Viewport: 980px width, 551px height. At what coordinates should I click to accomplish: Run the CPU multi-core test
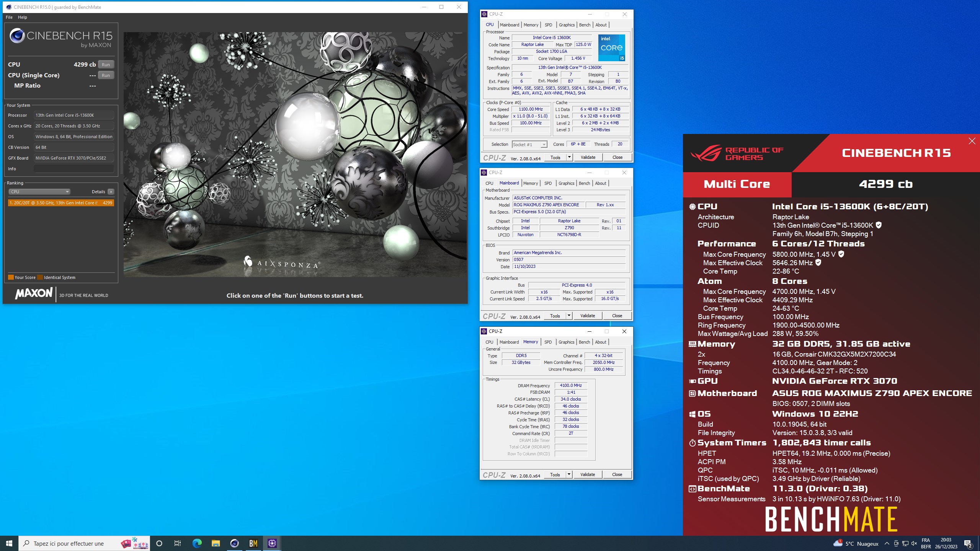pos(106,65)
